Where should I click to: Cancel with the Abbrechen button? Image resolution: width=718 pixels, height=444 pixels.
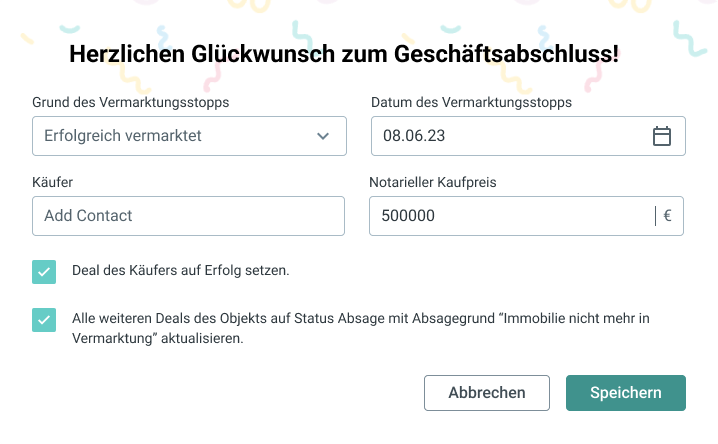coord(487,393)
